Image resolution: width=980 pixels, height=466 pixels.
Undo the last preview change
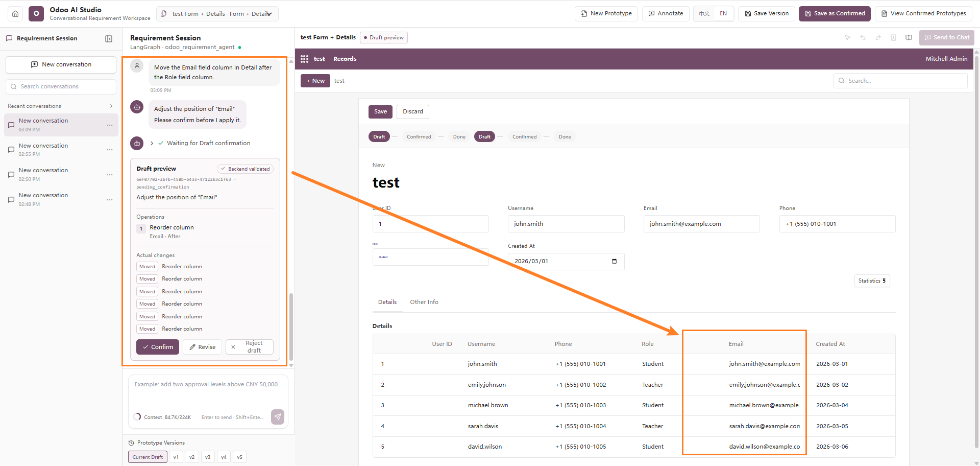coord(863,38)
